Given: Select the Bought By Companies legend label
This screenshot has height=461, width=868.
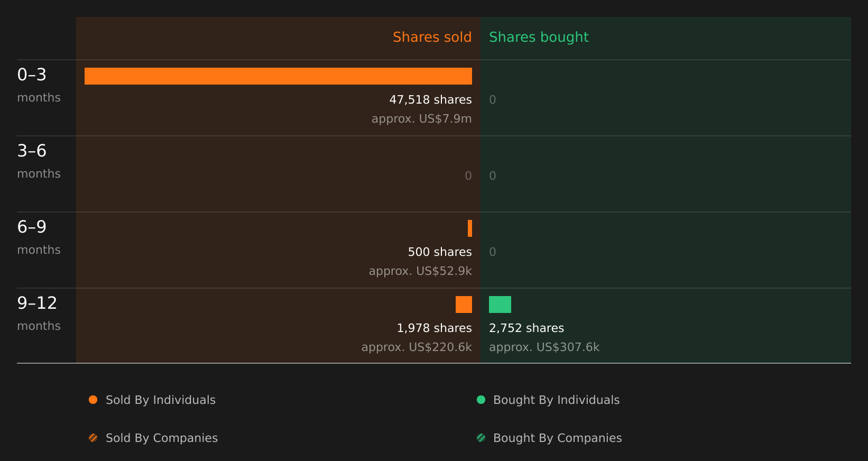Looking at the screenshot, I should coord(558,438).
